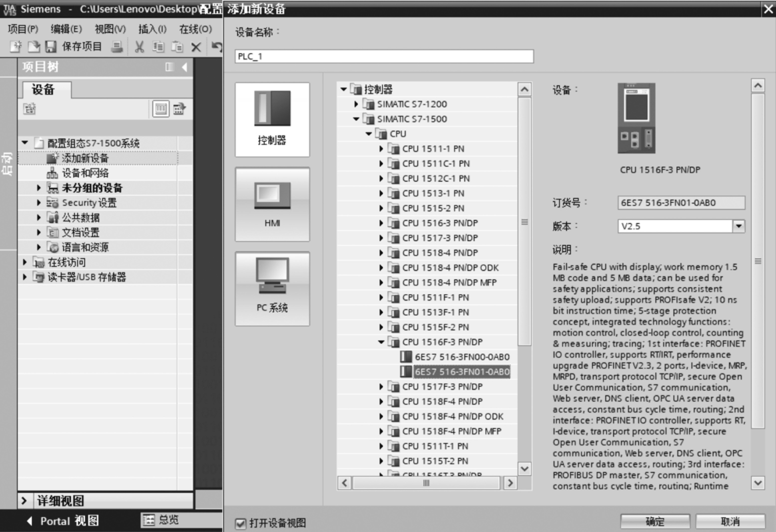Select CPU 1515T-2 PN tree item
776x532 pixels.
[x=435, y=461]
